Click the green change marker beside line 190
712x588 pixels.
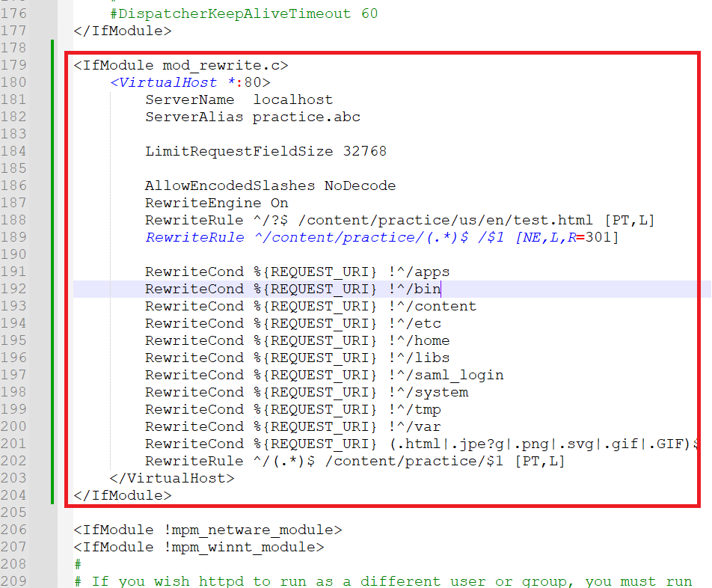tap(52, 254)
